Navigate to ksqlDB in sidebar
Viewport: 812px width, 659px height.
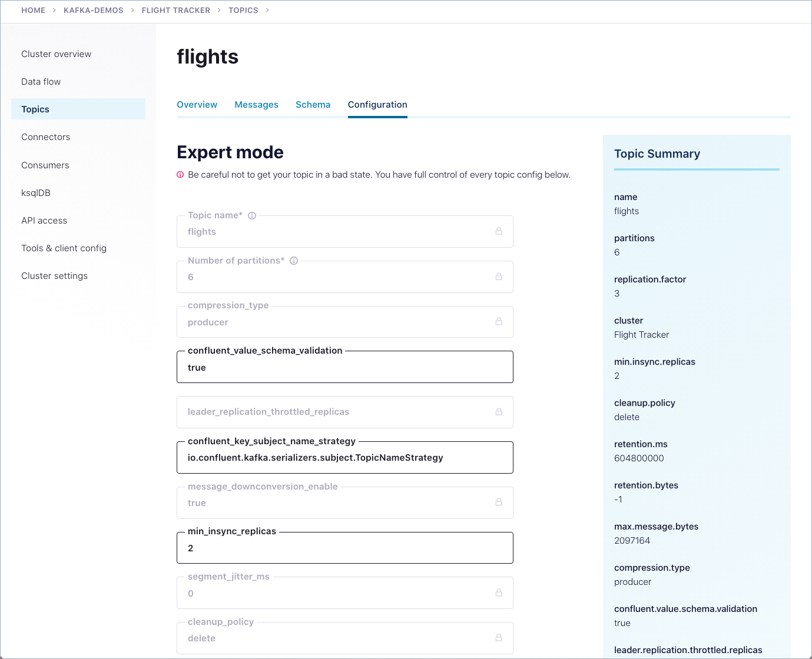coord(36,193)
